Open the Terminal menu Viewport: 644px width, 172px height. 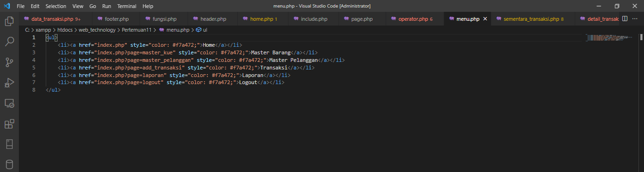(126, 6)
